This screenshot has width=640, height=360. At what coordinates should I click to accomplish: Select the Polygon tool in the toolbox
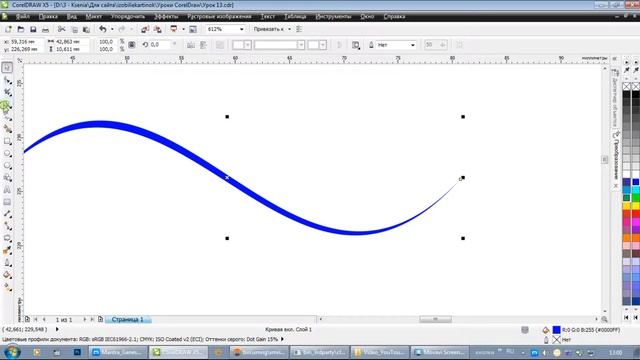tap(7, 166)
